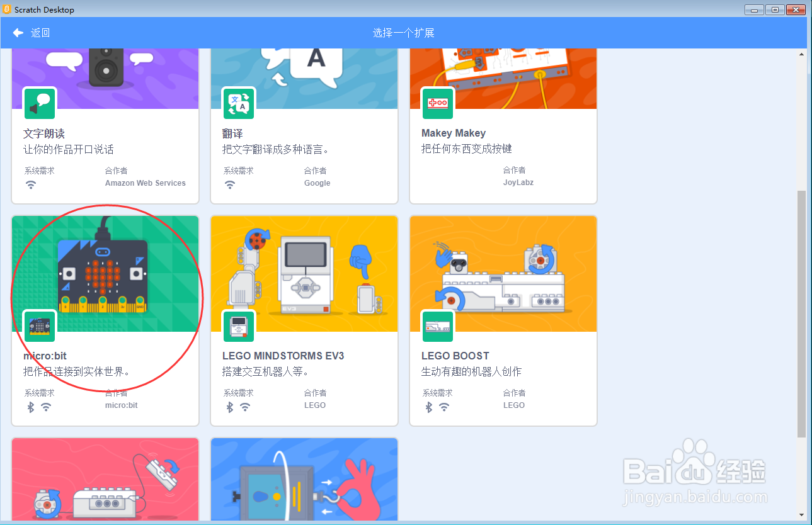Click WiFi requirement icon on 翻译 card
812x525 pixels.
[230, 184]
